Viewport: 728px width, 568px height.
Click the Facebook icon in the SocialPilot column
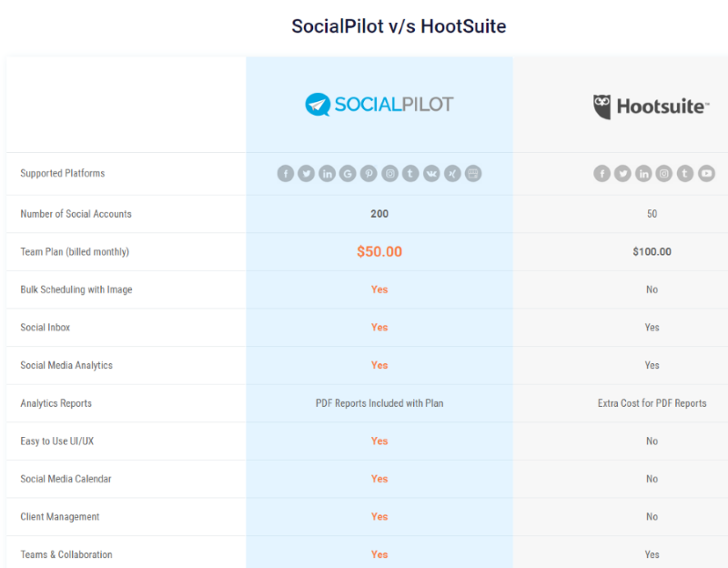click(x=286, y=174)
